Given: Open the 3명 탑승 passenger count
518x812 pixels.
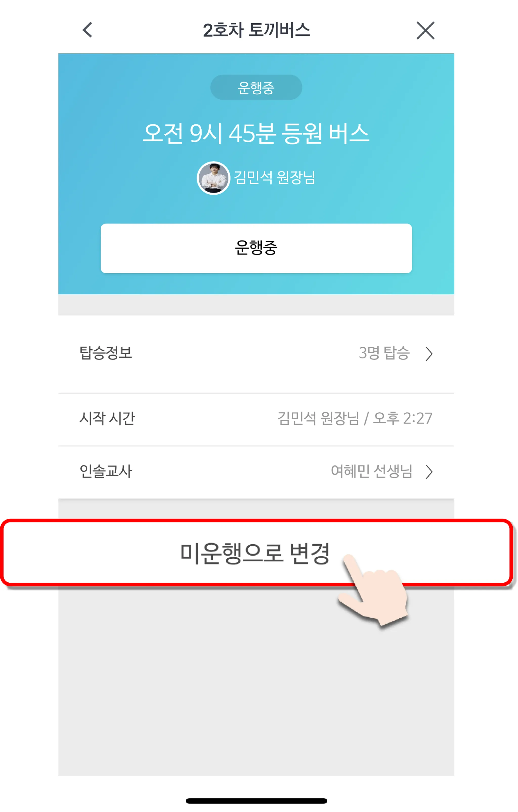Looking at the screenshot, I should [384, 353].
